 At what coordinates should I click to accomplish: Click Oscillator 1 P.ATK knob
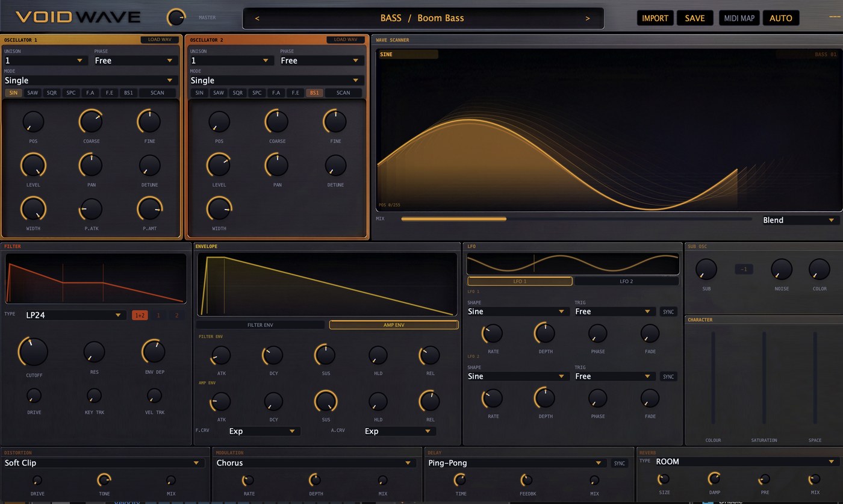91,209
